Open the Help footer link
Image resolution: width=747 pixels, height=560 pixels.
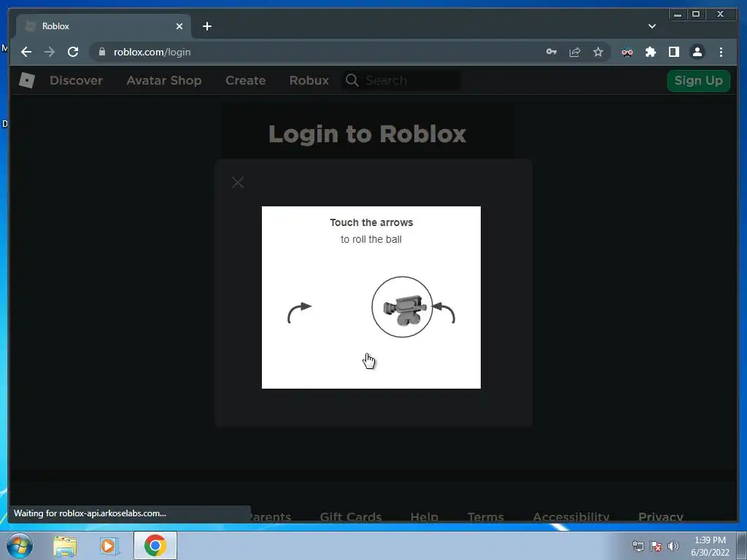pyautogui.click(x=424, y=517)
